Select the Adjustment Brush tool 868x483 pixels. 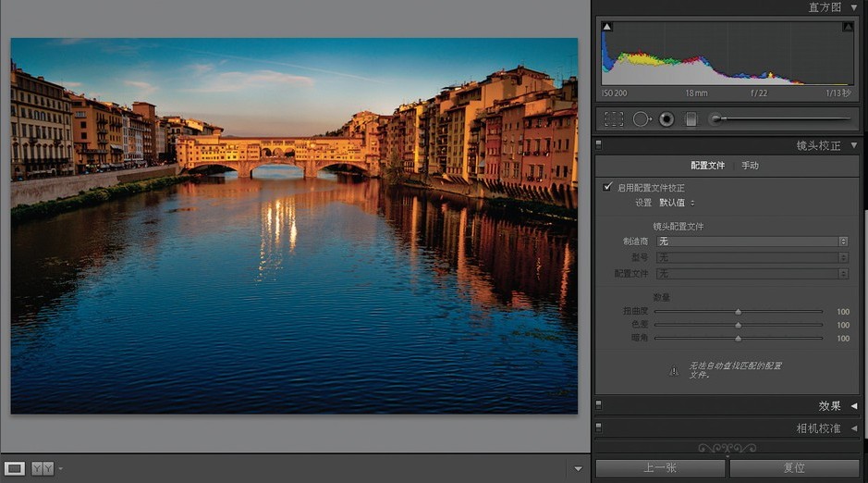780,118
